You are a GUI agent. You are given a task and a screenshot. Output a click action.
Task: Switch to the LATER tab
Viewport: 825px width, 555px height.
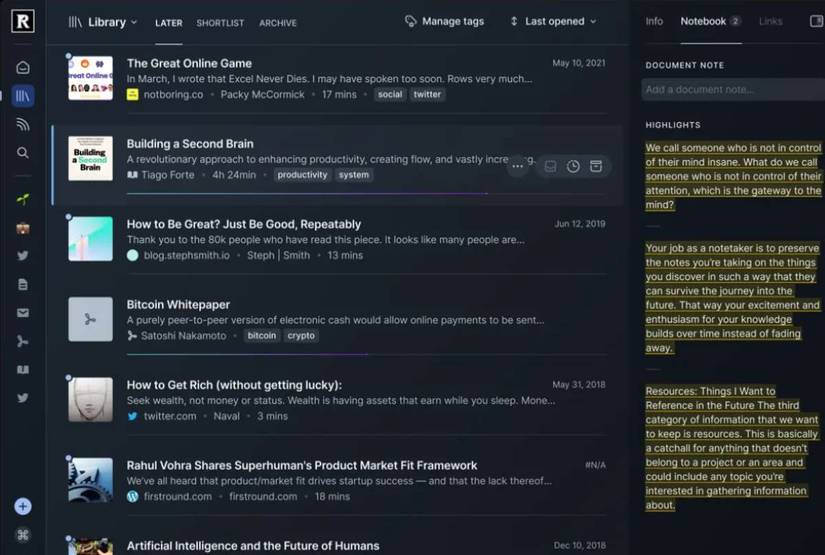point(169,23)
